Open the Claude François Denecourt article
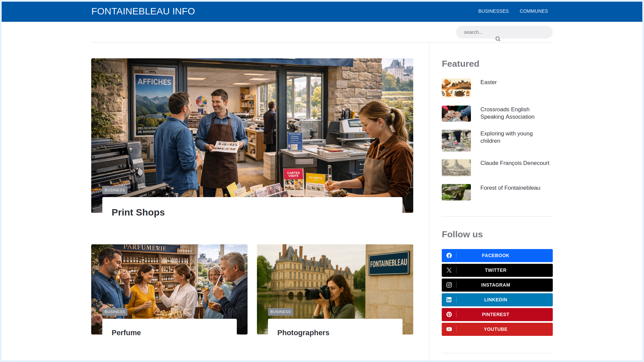The width and height of the screenshot is (644, 362). pyautogui.click(x=515, y=163)
